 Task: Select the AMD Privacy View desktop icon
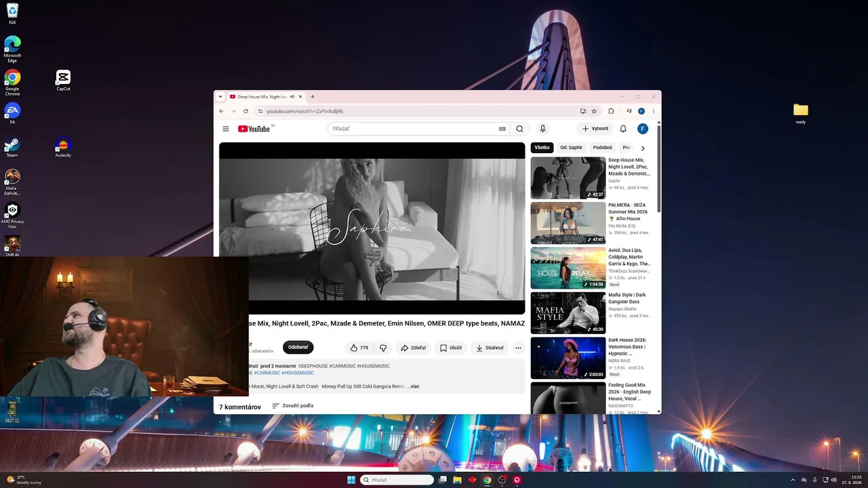click(12, 216)
